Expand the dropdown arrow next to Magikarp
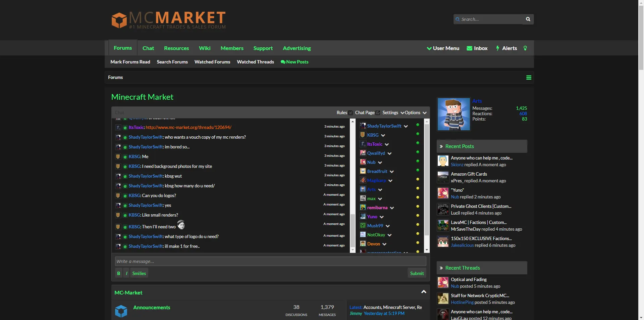 390,181
